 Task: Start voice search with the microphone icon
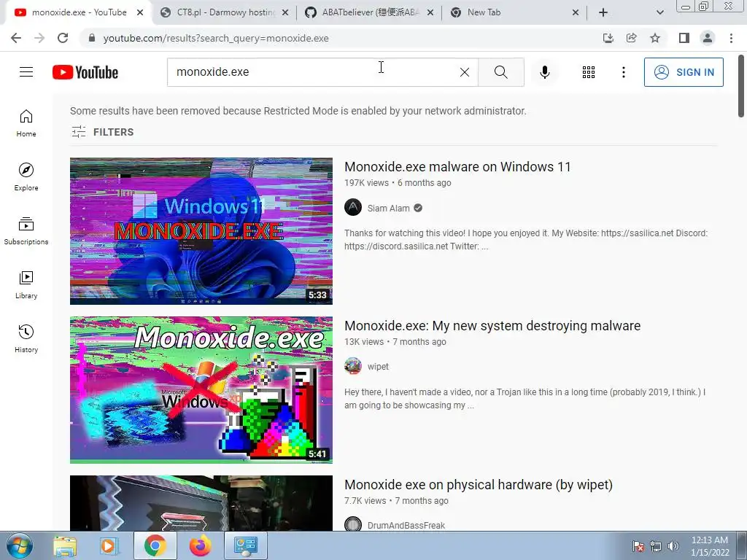(x=544, y=72)
